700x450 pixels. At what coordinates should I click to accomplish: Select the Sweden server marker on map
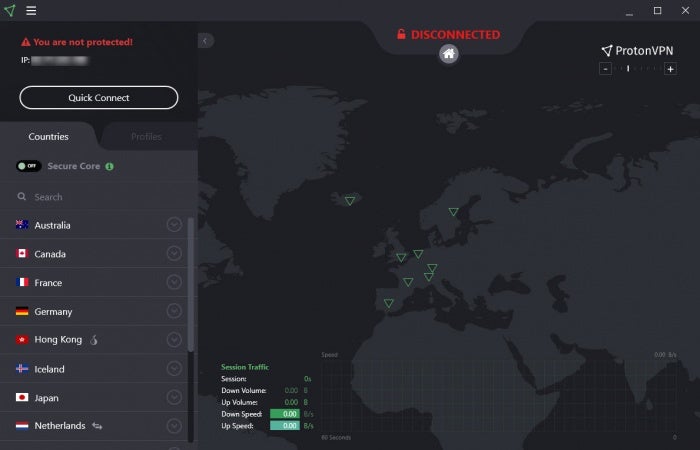tap(453, 212)
